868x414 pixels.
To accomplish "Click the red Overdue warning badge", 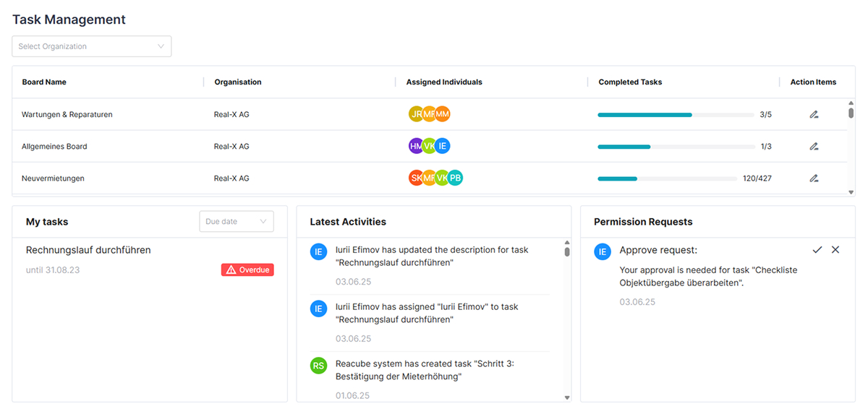I will click(x=247, y=269).
